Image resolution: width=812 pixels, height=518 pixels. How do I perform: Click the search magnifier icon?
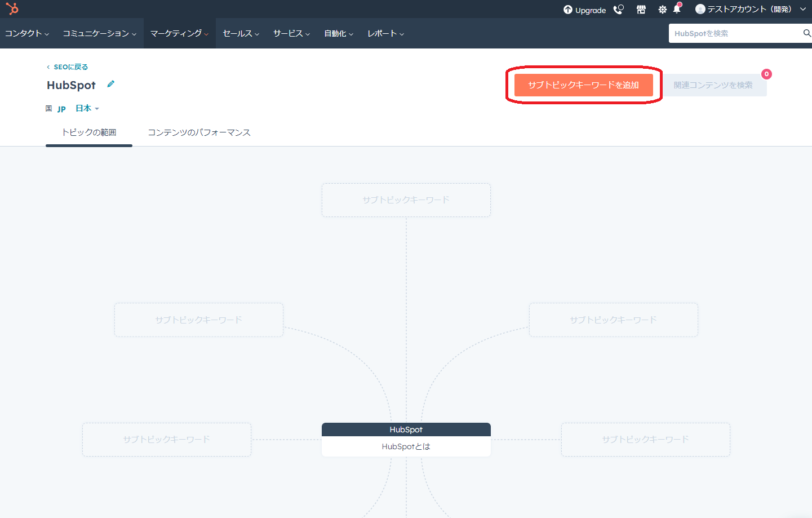click(x=807, y=33)
